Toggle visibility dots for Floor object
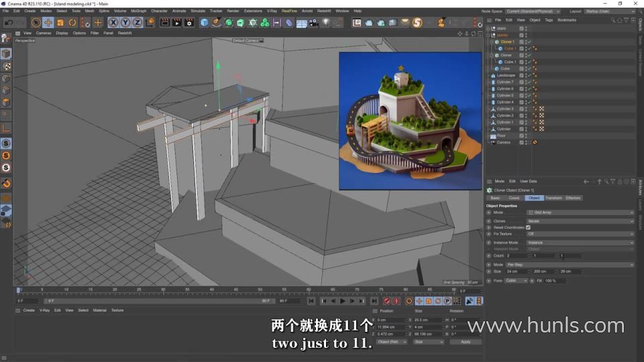Screen dimensions: 644x362 coord(526,136)
